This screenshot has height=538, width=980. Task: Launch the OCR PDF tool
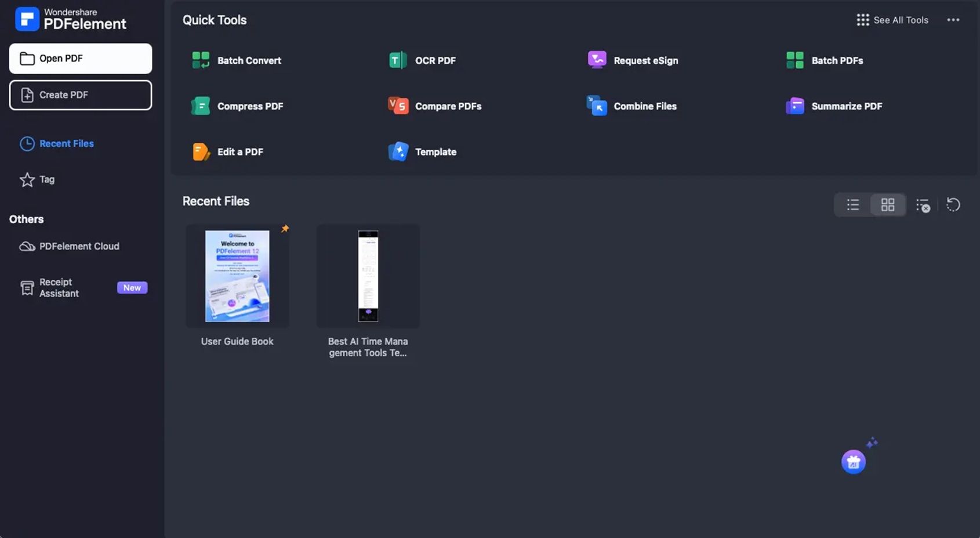pyautogui.click(x=422, y=60)
